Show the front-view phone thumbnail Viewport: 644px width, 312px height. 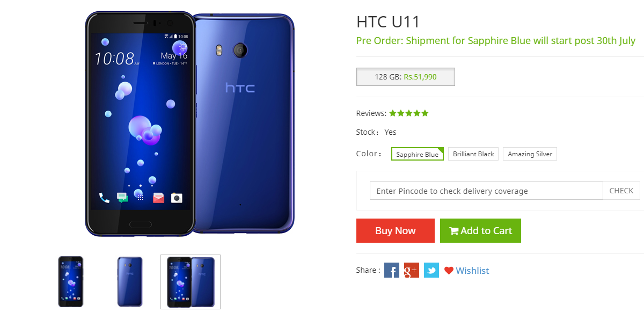71,282
